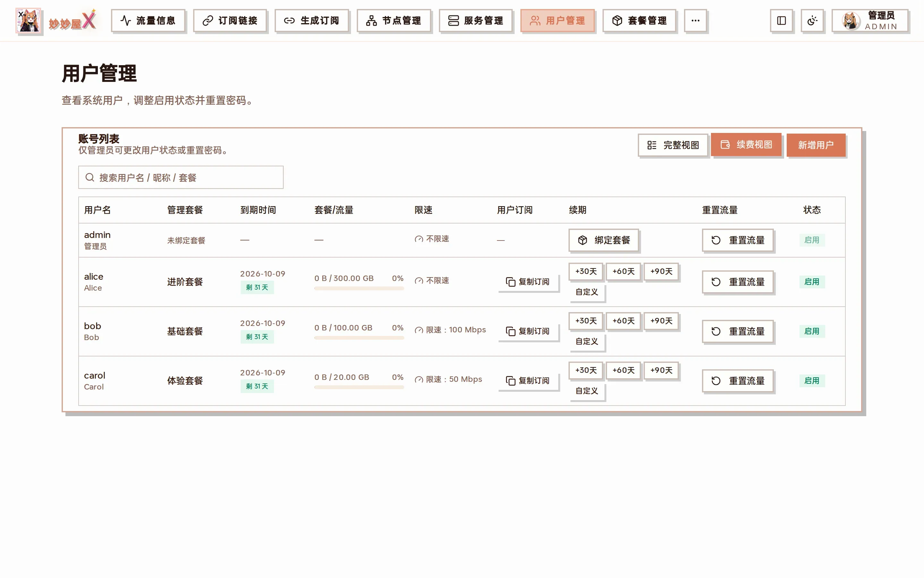The width and height of the screenshot is (924, 578).
Task: Extend carol by +30天
Action: tap(586, 371)
